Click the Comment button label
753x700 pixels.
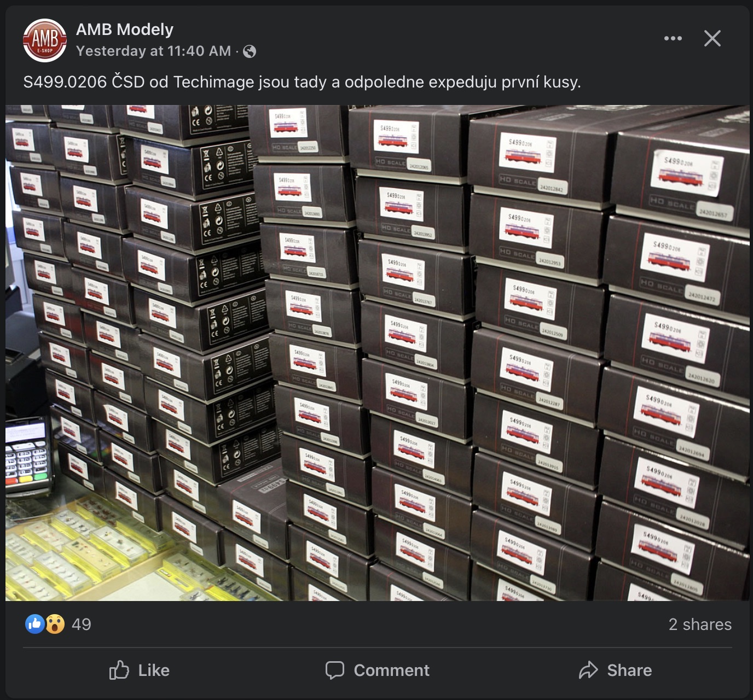[x=392, y=670]
